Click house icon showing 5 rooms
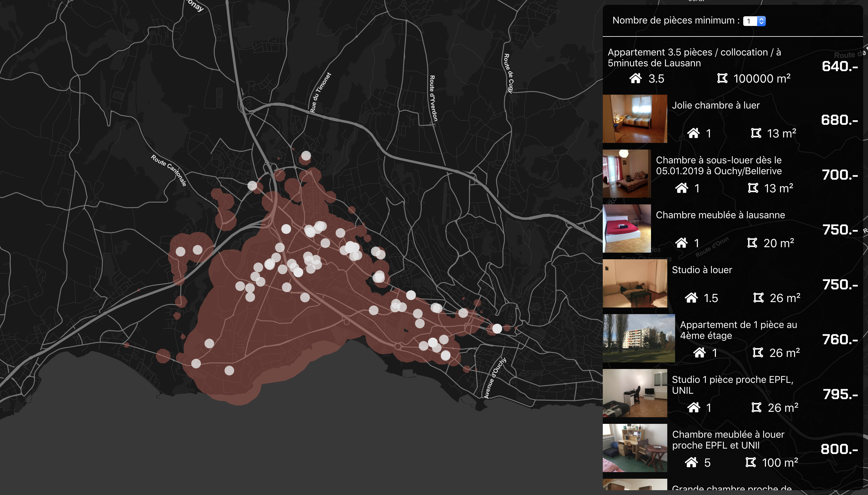This screenshot has width=868, height=495. click(691, 462)
